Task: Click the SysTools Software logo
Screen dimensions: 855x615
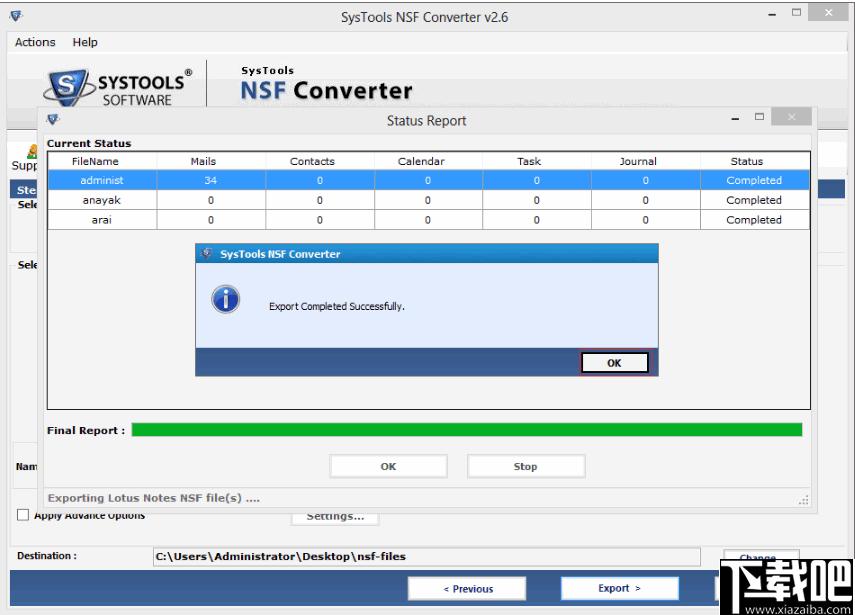Action: (x=118, y=87)
